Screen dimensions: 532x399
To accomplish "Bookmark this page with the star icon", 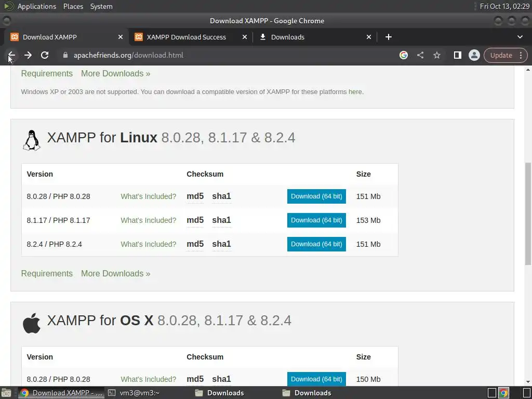I will pos(436,55).
